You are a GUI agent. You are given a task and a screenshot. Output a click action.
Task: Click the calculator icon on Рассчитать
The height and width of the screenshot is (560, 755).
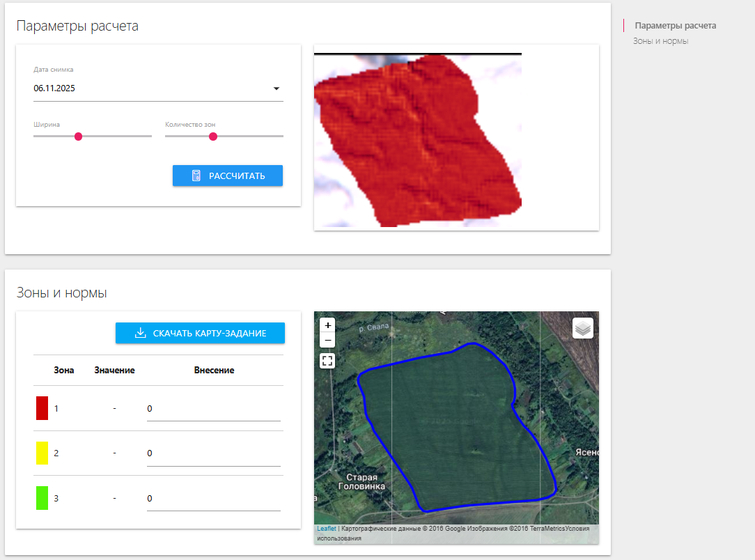click(196, 176)
